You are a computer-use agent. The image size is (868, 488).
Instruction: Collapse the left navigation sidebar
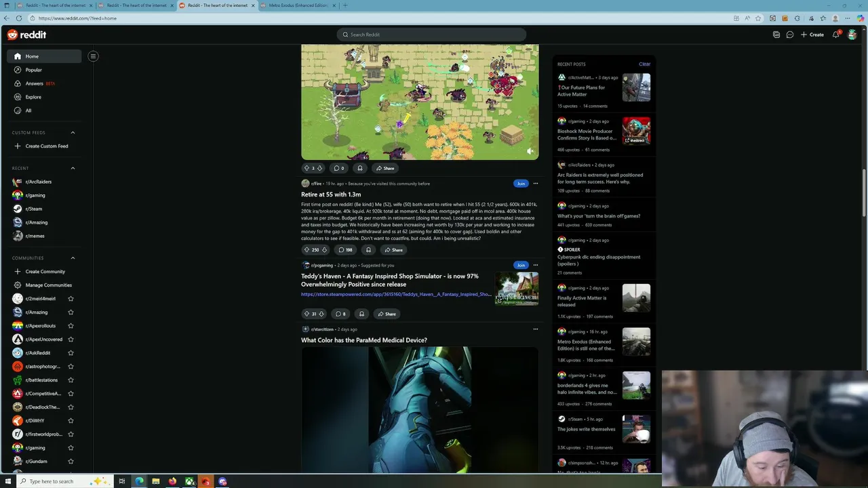point(94,56)
